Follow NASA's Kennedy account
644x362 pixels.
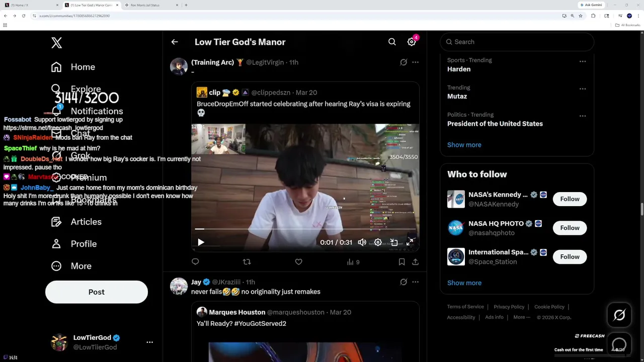pos(570,199)
